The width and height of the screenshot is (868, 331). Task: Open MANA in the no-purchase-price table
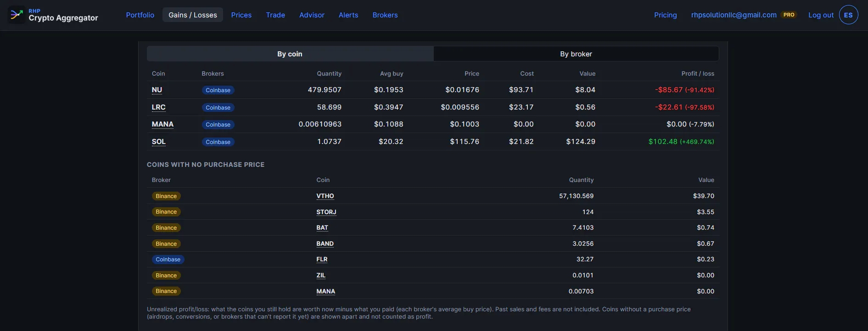(326, 291)
